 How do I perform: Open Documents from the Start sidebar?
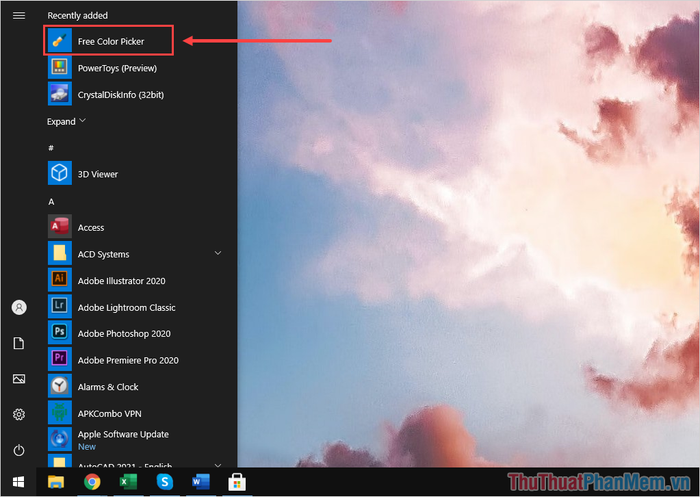coord(19,343)
